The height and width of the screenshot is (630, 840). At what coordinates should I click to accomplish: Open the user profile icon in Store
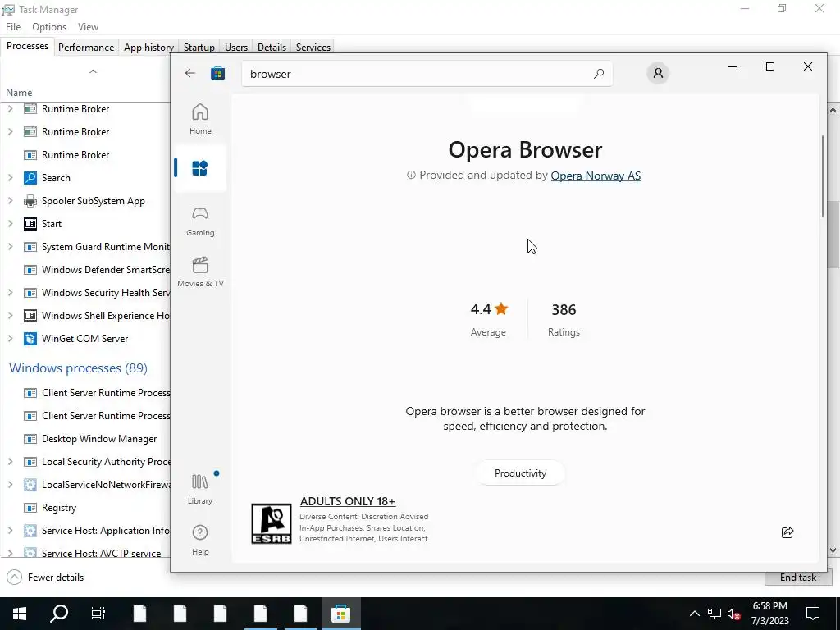pyautogui.click(x=658, y=73)
